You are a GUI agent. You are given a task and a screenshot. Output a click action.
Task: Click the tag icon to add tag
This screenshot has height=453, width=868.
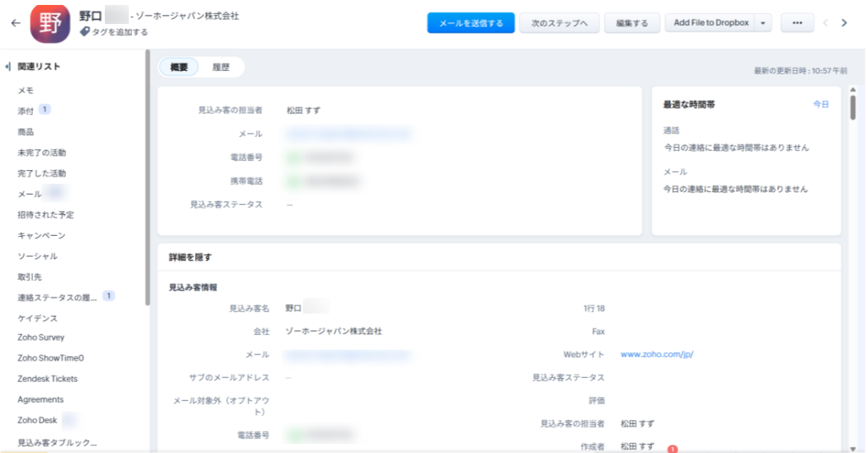point(84,32)
